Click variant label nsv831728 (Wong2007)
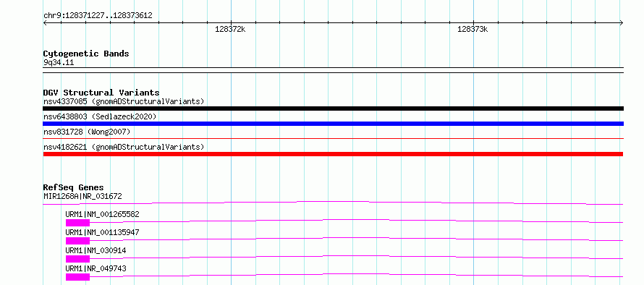This screenshot has height=285, width=644. pos(87,132)
